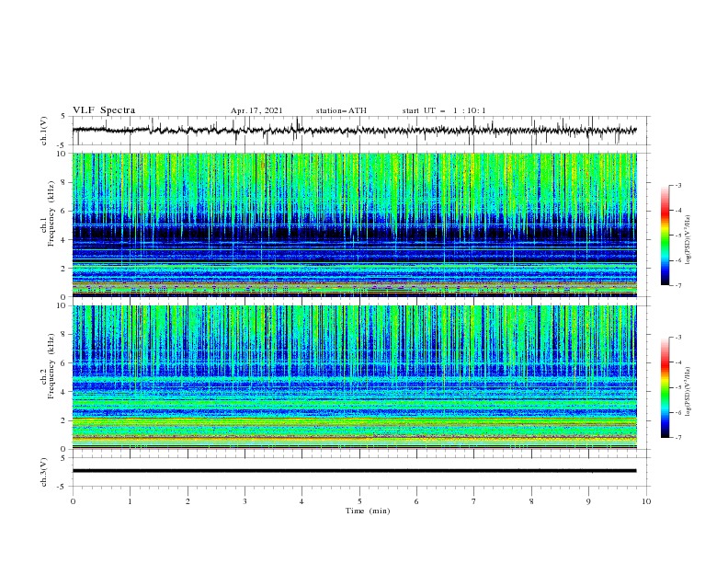Click the ch.3 flat black trace
Viewport: 728px width, 563px height.
coord(354,471)
